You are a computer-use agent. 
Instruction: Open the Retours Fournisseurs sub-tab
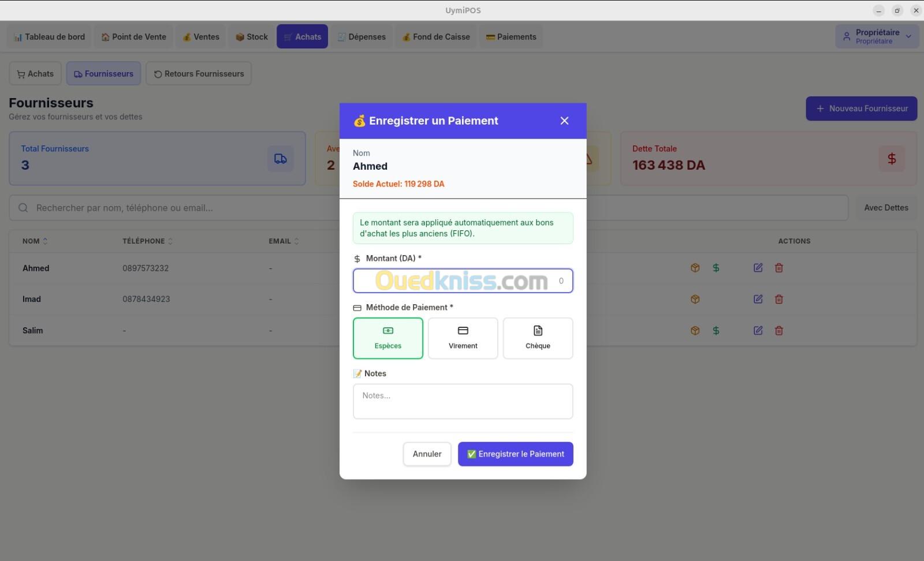pyautogui.click(x=199, y=73)
